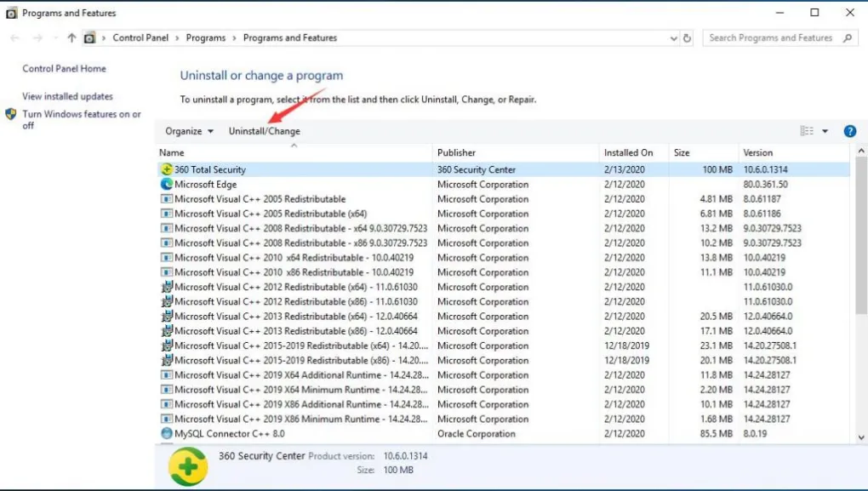Sort list by Installed On column
This screenshot has height=491, width=868.
point(628,152)
